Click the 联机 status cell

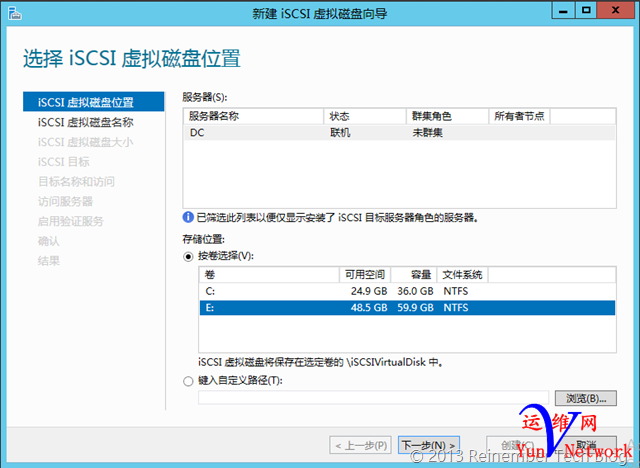tap(340, 133)
